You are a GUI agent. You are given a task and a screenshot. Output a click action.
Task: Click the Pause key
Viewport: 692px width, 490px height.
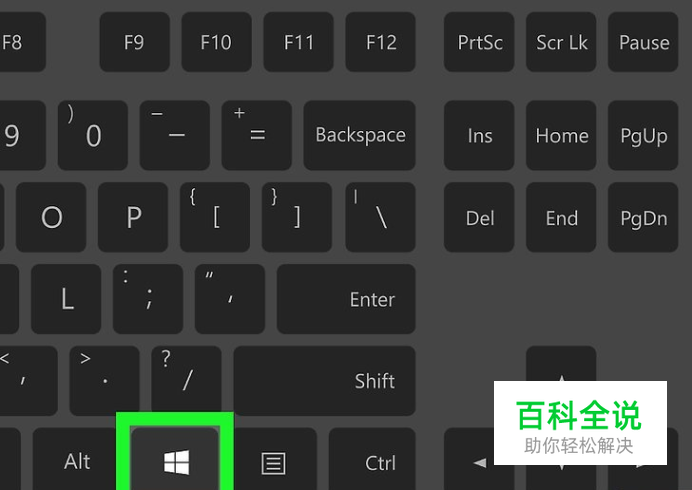(643, 42)
